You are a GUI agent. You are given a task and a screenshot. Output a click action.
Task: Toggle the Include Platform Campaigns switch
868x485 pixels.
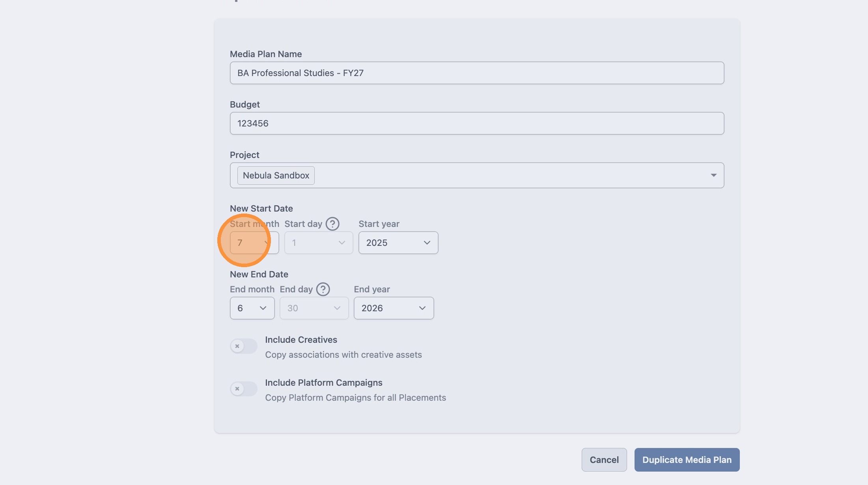pyautogui.click(x=244, y=388)
